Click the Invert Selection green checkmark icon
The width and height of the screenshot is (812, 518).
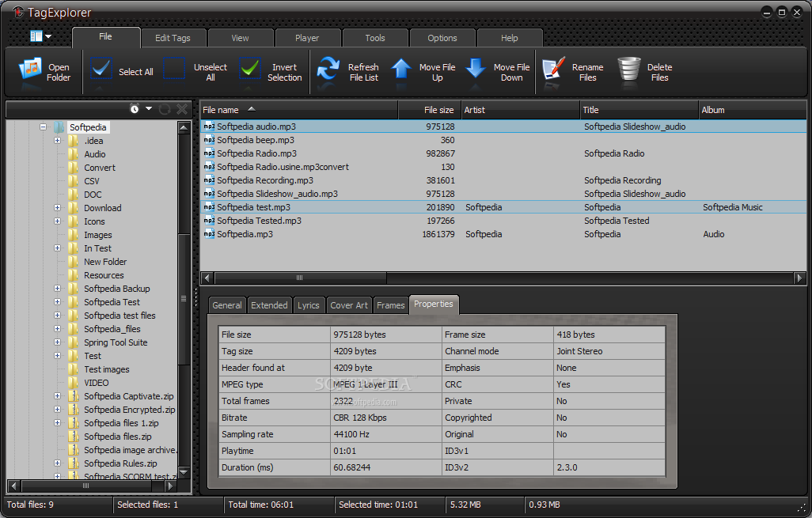(x=250, y=68)
